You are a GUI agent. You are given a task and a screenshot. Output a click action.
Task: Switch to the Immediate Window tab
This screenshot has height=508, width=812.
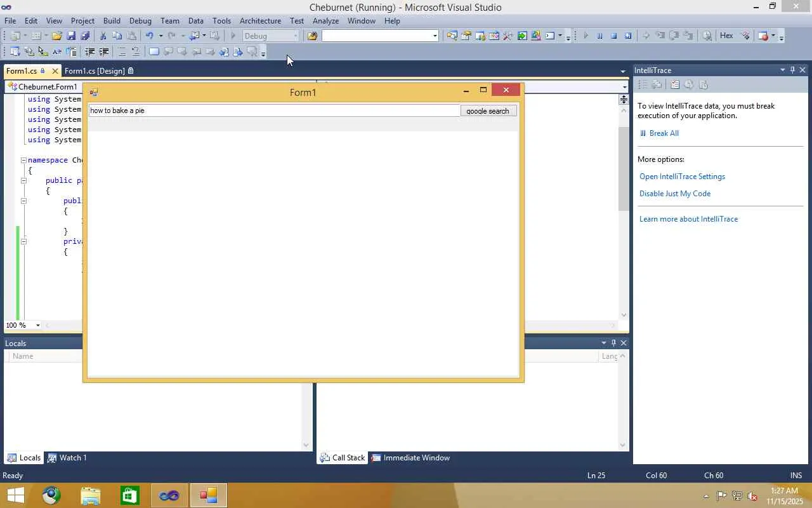[410, 458]
